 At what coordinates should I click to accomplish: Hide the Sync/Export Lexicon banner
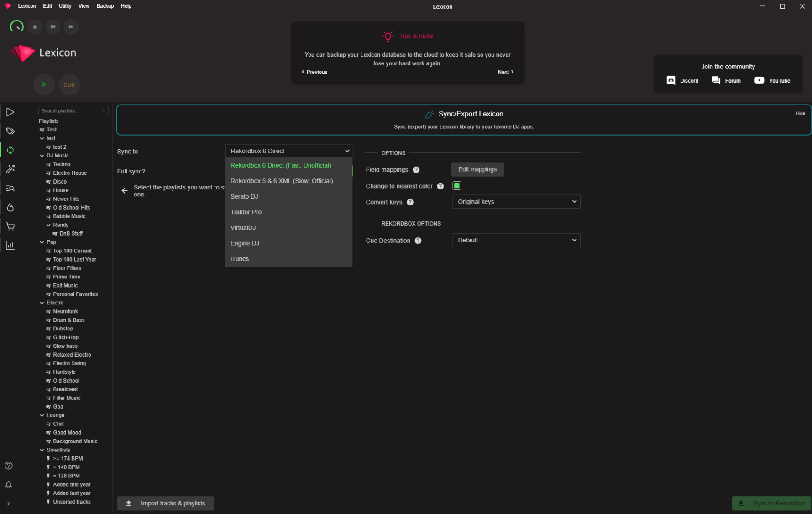(x=801, y=113)
